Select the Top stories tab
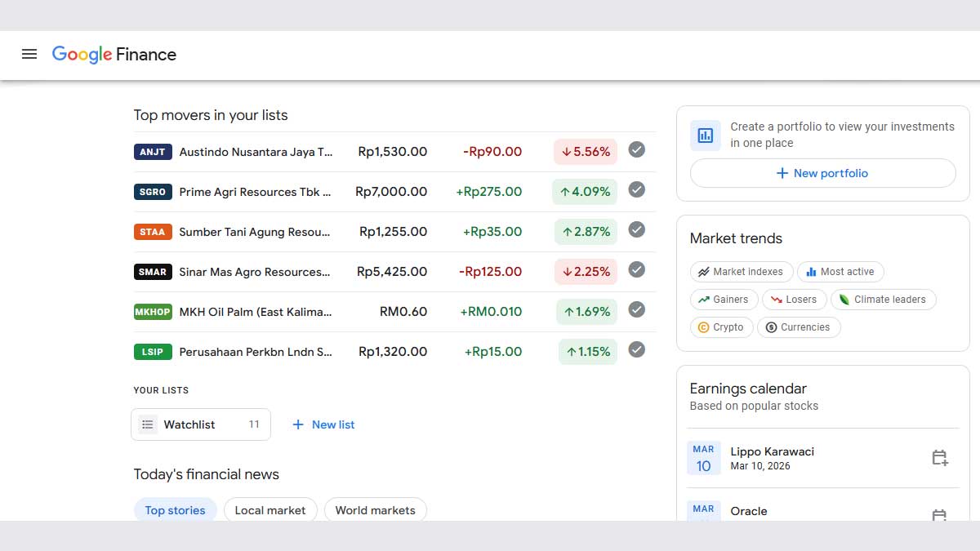980x551 pixels. coord(175,510)
